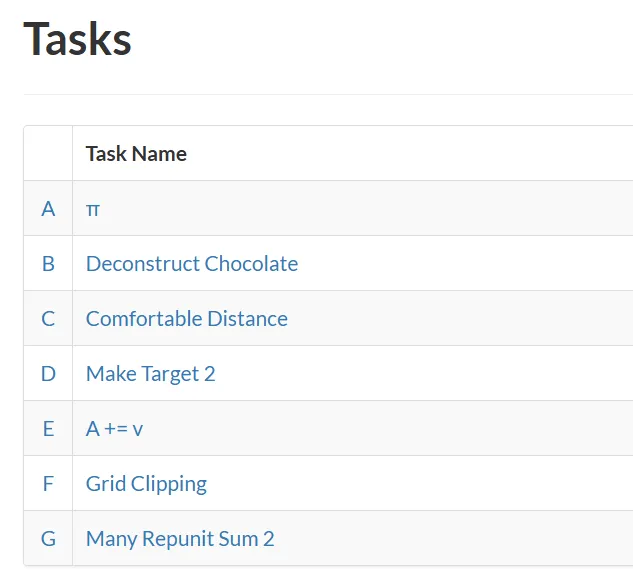
Task: Click task letter C link
Action: click(x=48, y=318)
